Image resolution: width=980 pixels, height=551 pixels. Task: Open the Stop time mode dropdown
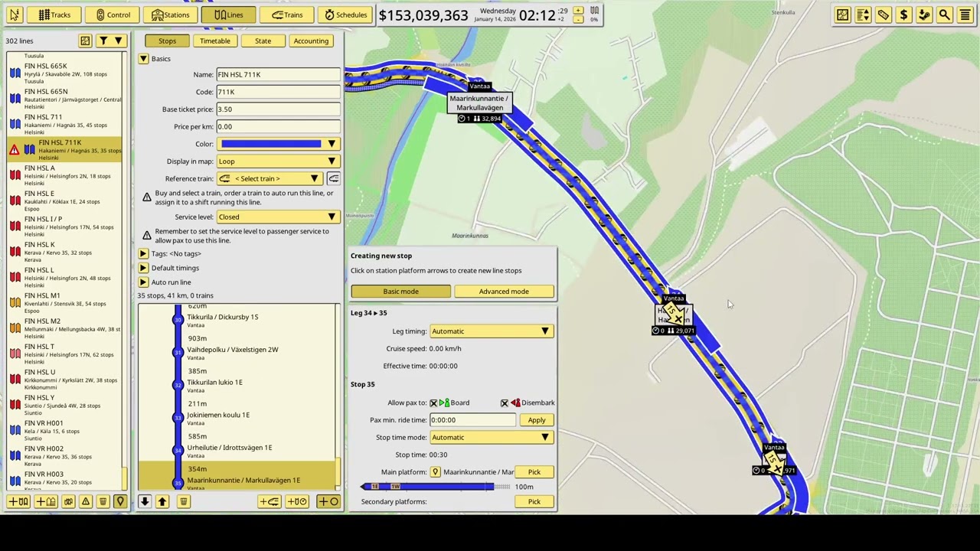point(491,438)
